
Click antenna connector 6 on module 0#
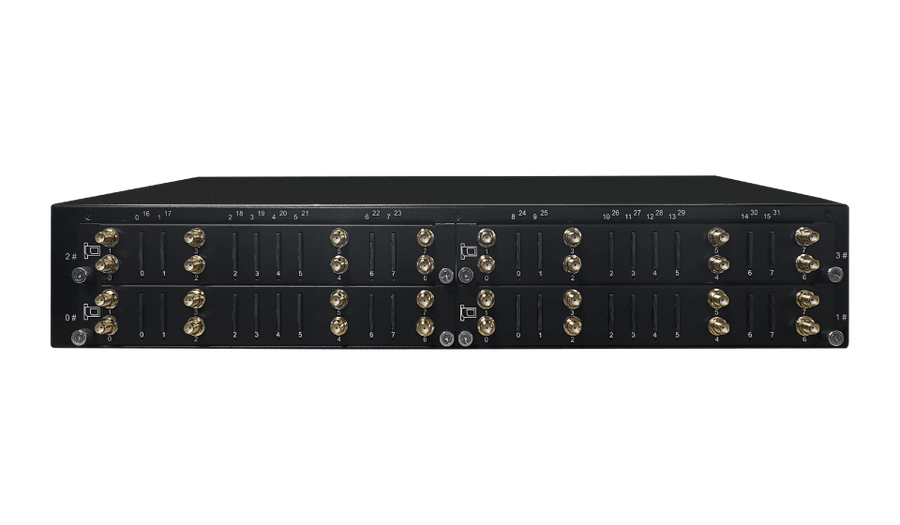coord(425,326)
